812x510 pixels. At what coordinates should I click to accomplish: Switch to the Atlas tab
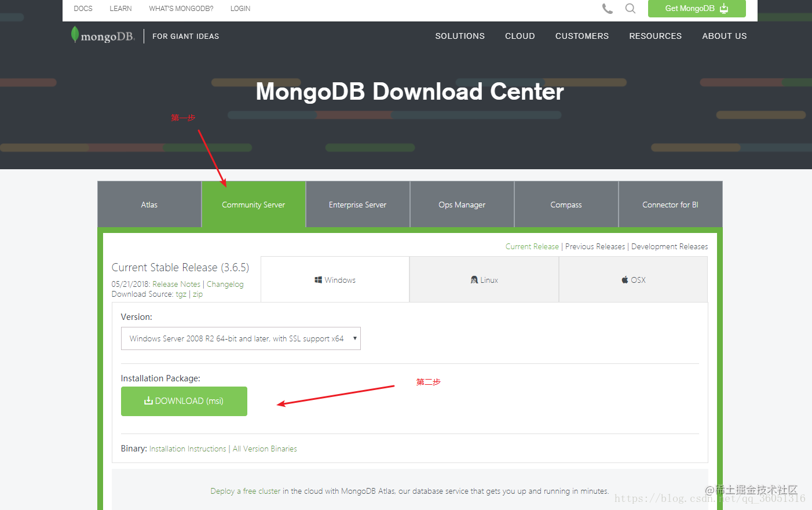coord(149,204)
